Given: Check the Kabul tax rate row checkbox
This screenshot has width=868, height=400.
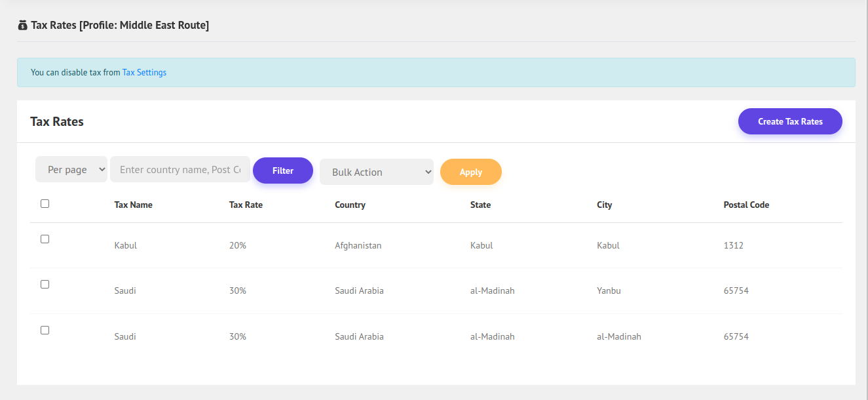Looking at the screenshot, I should point(45,239).
